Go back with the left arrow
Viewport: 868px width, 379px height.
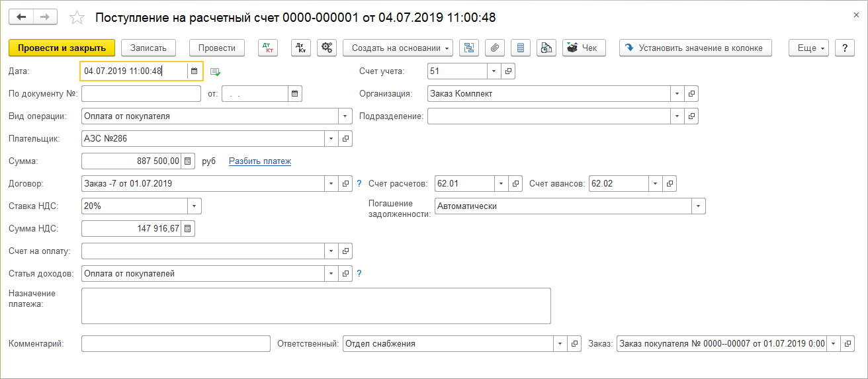coord(21,17)
